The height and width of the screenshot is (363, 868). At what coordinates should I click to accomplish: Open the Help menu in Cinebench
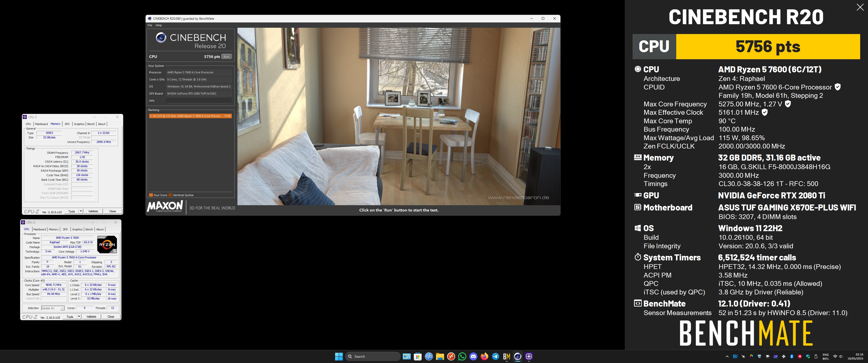click(159, 25)
